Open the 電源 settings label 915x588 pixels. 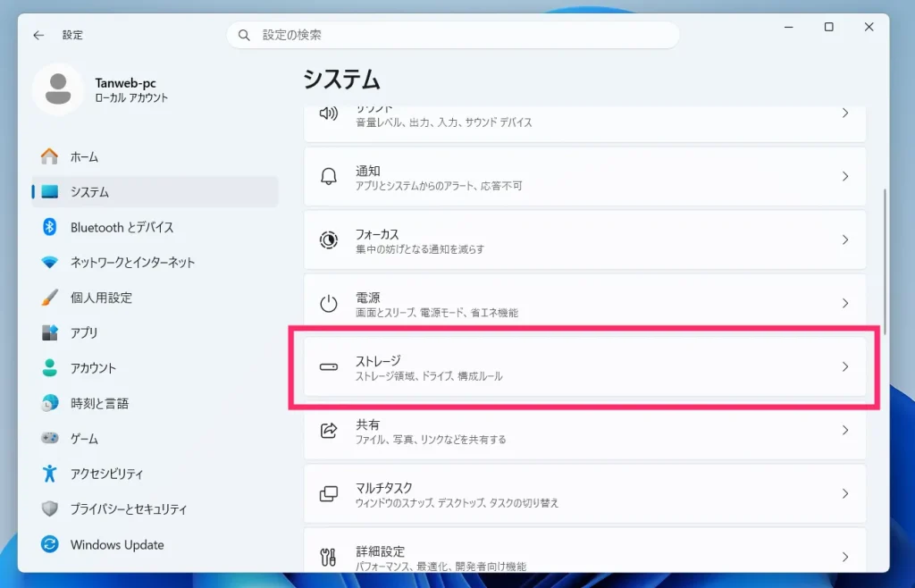(x=367, y=298)
